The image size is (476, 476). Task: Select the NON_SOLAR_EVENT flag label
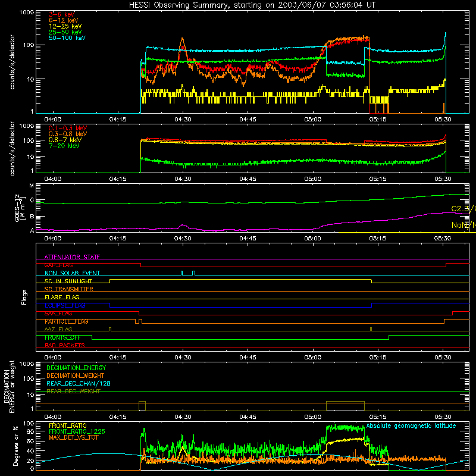pos(72,273)
